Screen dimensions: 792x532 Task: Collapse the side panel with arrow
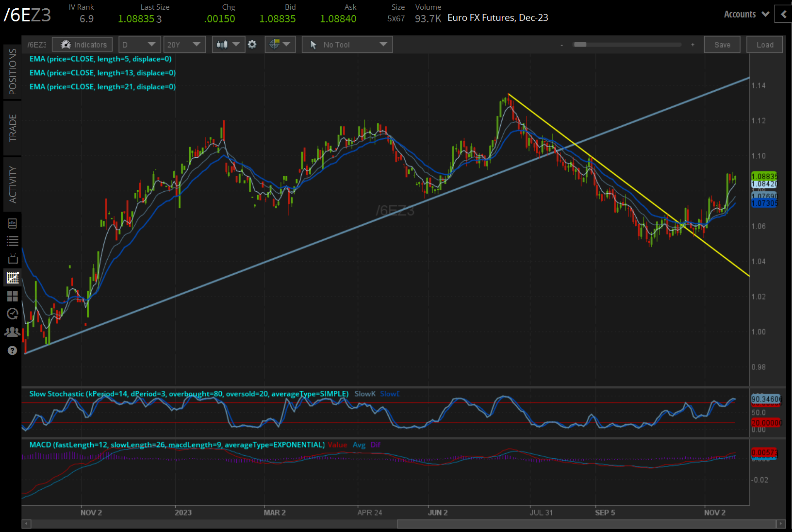pyautogui.click(x=783, y=15)
